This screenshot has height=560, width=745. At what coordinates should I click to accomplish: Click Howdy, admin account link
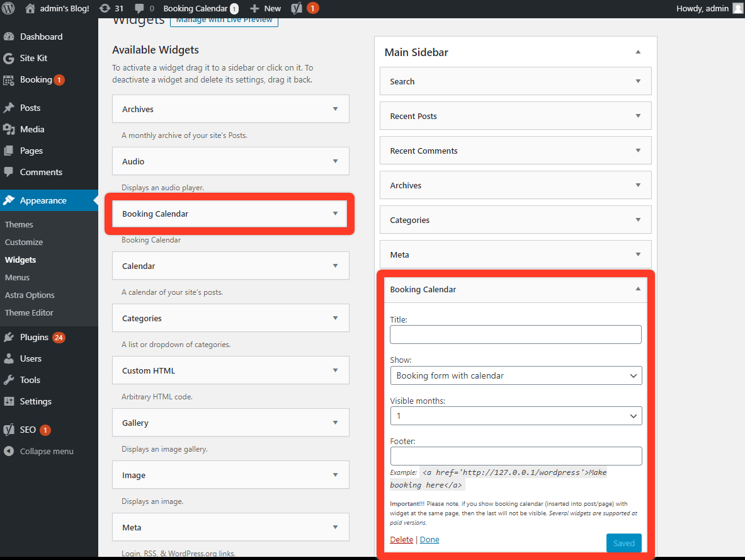coord(702,9)
